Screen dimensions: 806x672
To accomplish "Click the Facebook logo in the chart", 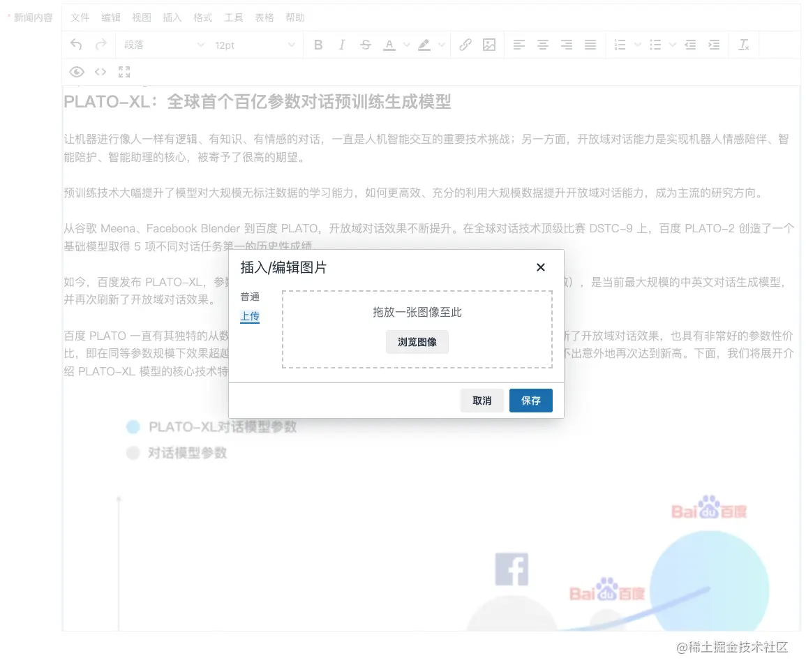I will [512, 569].
